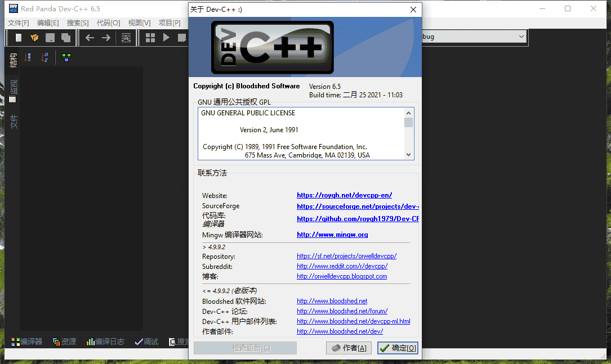Click the Save All toolbar icon

pos(66,38)
